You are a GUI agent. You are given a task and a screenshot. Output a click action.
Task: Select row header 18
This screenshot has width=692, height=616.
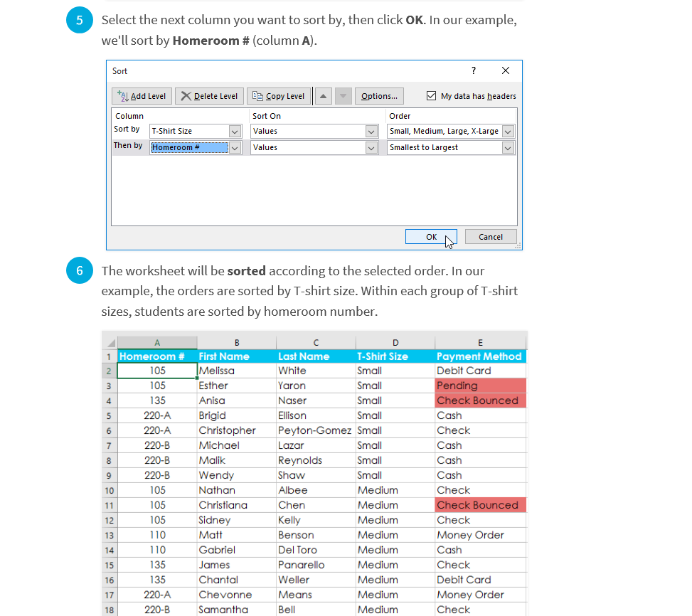click(110, 610)
